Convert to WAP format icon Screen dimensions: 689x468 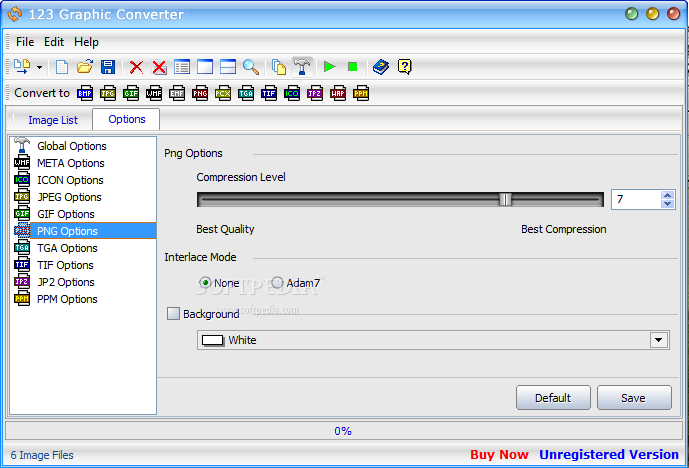tap(338, 93)
